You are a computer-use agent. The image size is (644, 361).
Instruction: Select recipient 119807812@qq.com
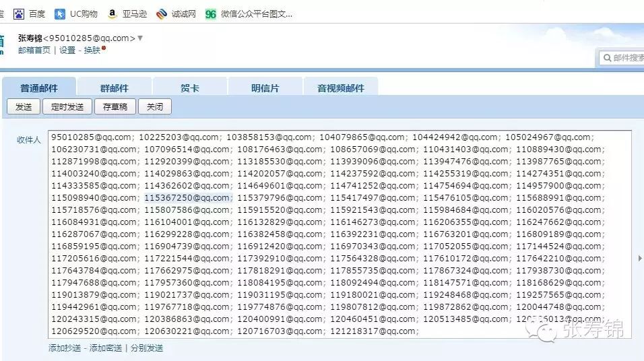(373, 307)
